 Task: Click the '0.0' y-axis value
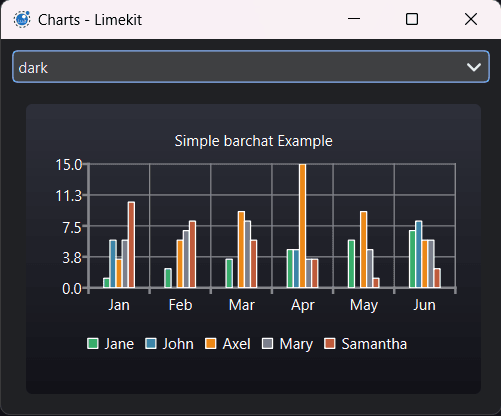pos(72,289)
